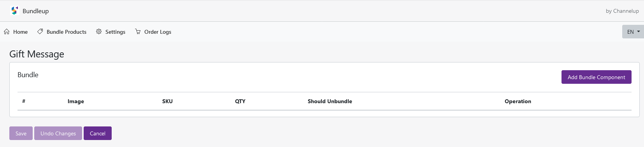Click the Bundle Products tag icon
The height and width of the screenshot is (147, 644).
pyautogui.click(x=40, y=31)
